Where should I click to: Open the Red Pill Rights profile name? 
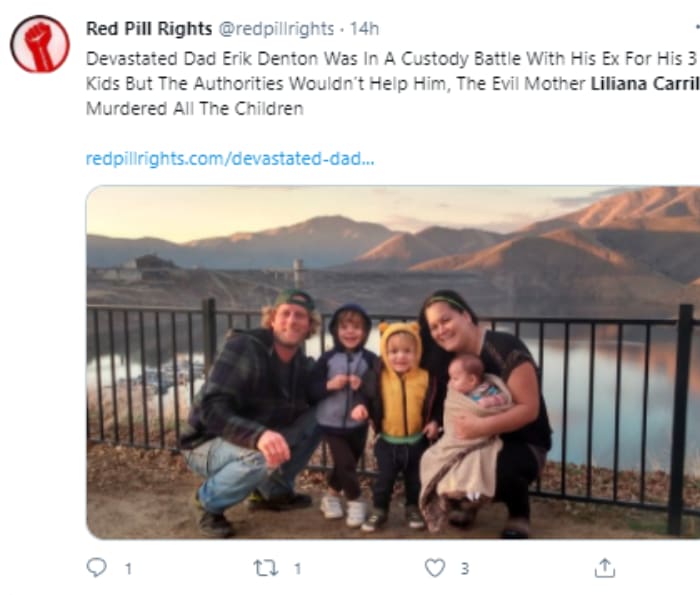point(149,29)
